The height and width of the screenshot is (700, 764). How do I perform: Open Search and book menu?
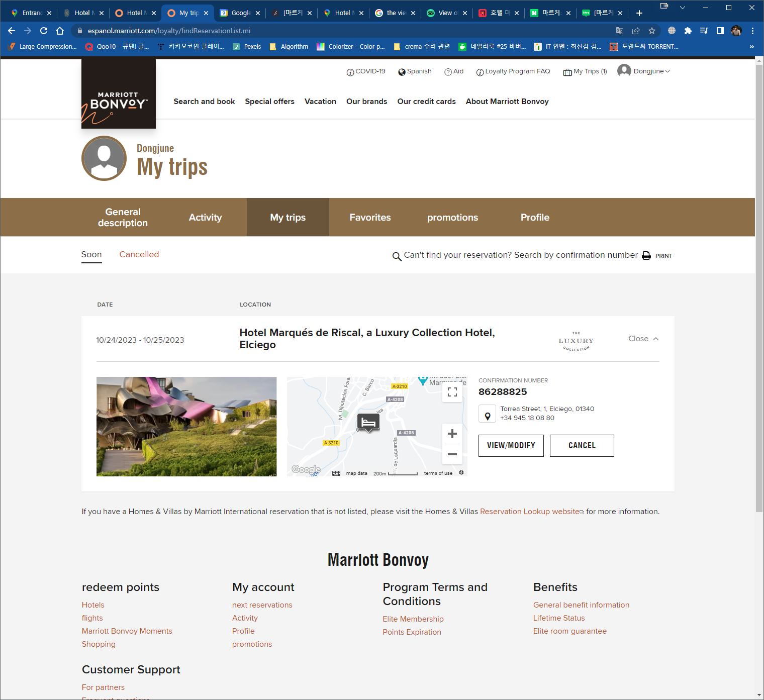click(204, 102)
